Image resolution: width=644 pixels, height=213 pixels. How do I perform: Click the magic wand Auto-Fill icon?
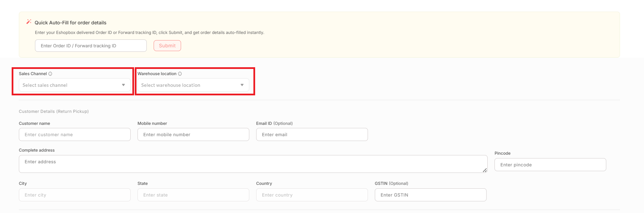tap(29, 22)
